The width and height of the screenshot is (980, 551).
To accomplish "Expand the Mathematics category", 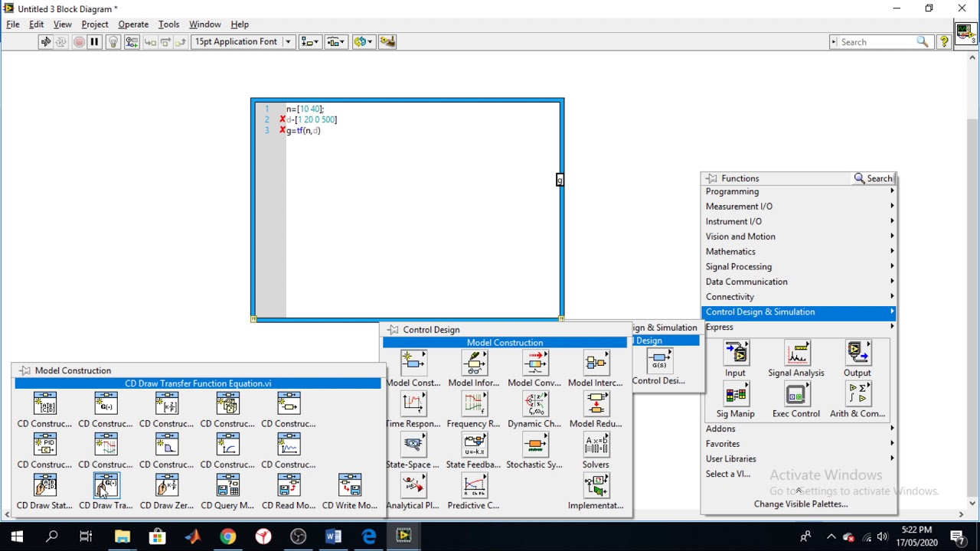I will 799,252.
